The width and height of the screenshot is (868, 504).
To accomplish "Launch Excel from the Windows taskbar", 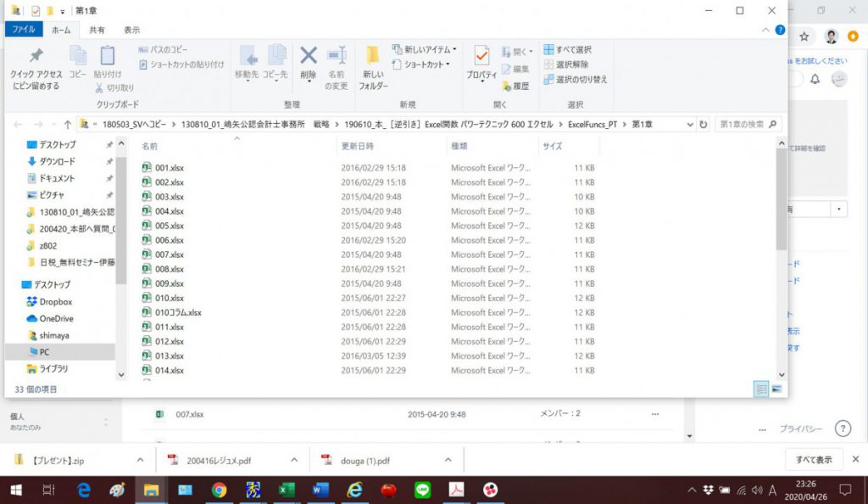I will [x=287, y=490].
